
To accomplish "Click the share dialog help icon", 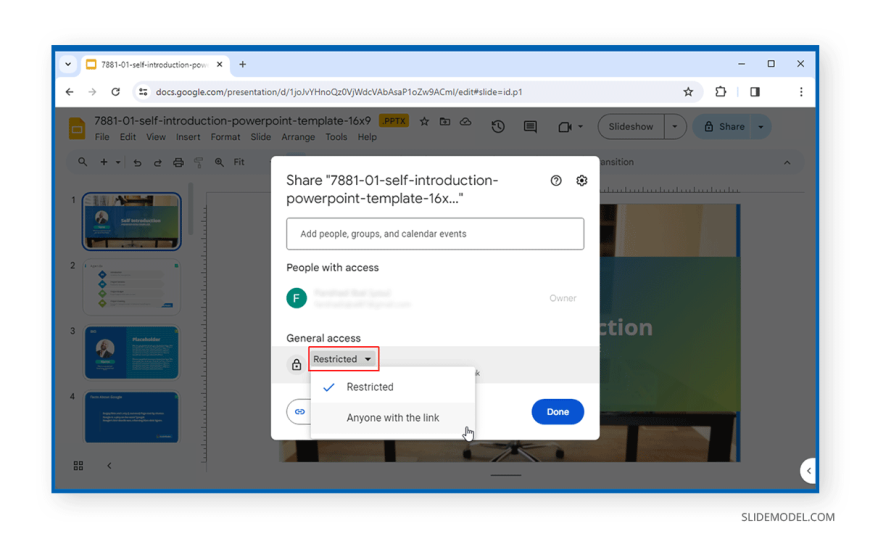I will point(555,180).
